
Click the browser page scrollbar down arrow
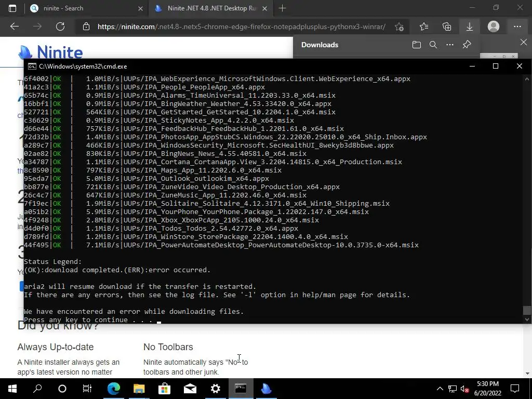coord(527,374)
